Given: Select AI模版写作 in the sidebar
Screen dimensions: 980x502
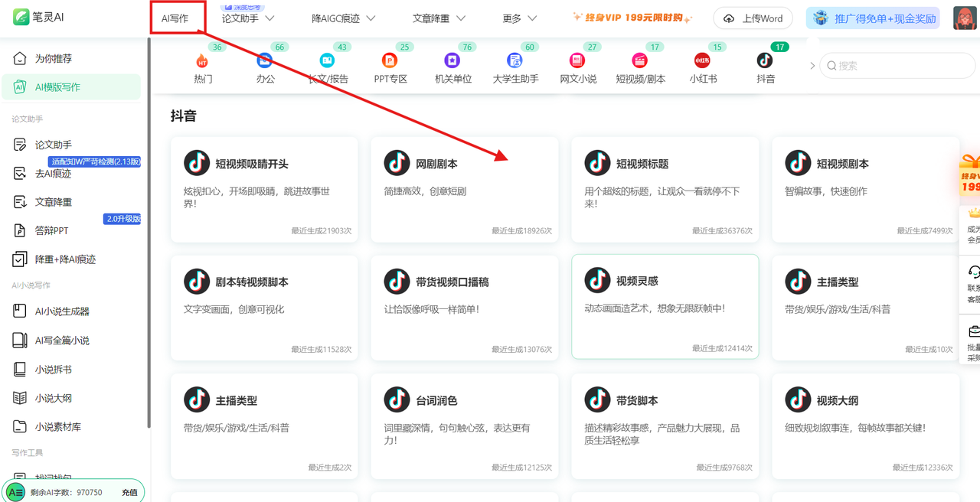Looking at the screenshot, I should pyautogui.click(x=71, y=87).
